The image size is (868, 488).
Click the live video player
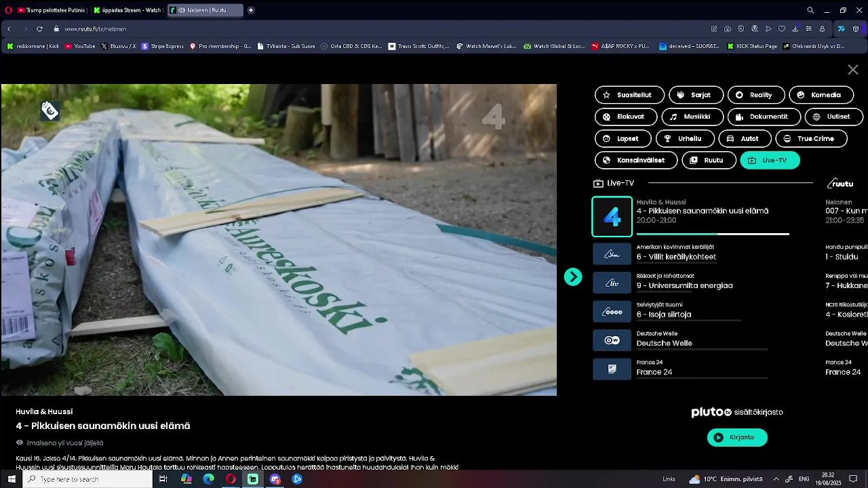click(279, 240)
